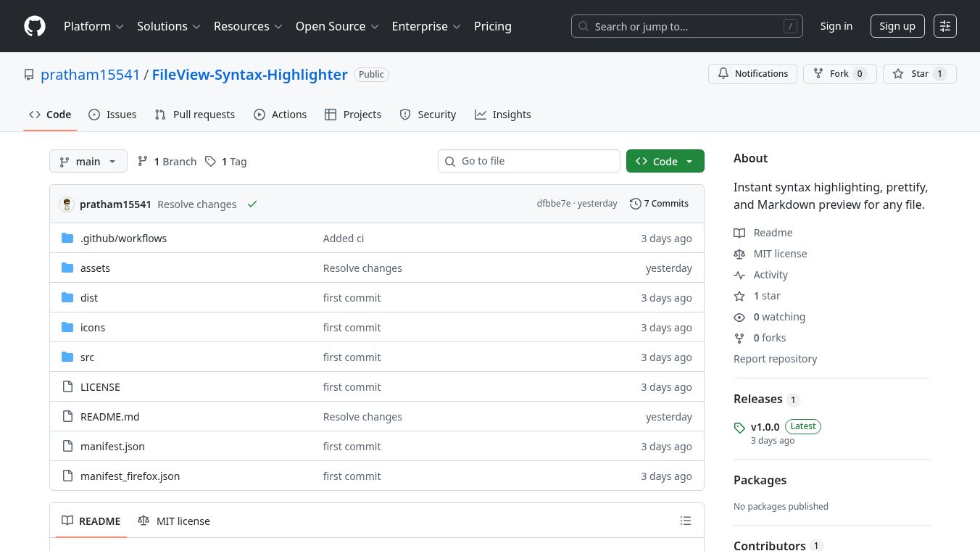Open the v1.0.0 release link
The width and height of the screenshot is (980, 551).
(765, 427)
